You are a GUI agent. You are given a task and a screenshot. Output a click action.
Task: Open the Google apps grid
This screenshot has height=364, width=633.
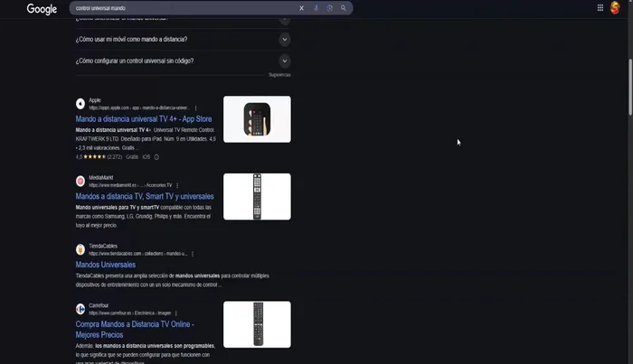point(600,8)
